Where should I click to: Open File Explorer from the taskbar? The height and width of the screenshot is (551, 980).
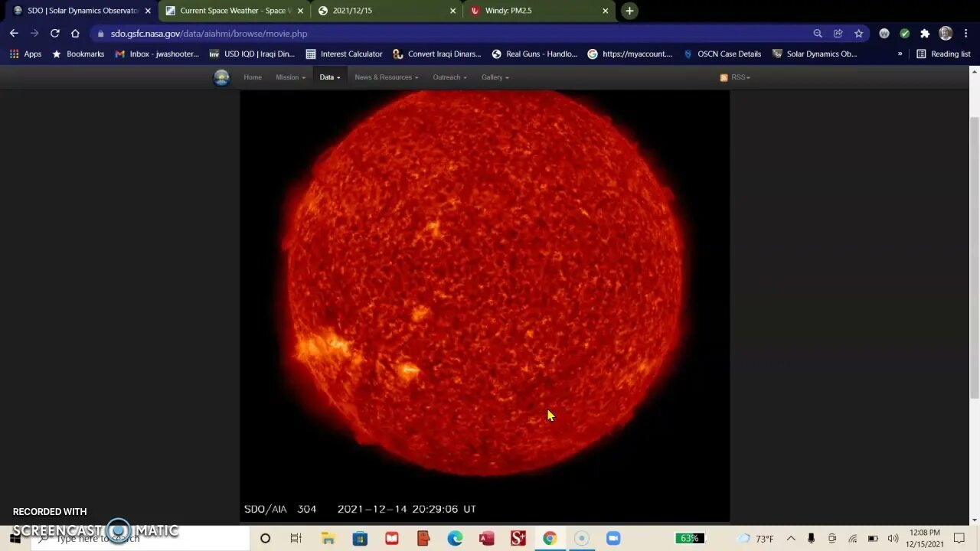click(x=328, y=539)
